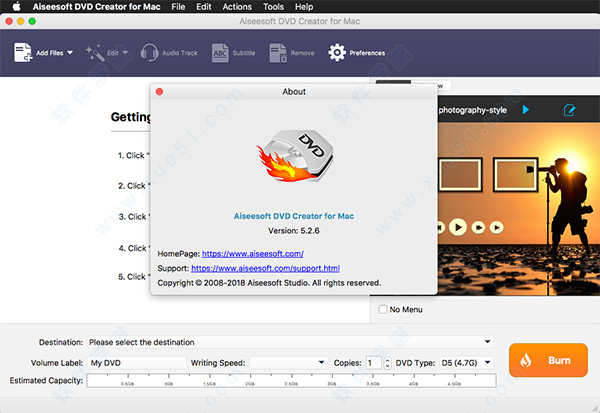600x413 pixels.
Task: Click the Audio Track headphones icon
Action: point(149,52)
